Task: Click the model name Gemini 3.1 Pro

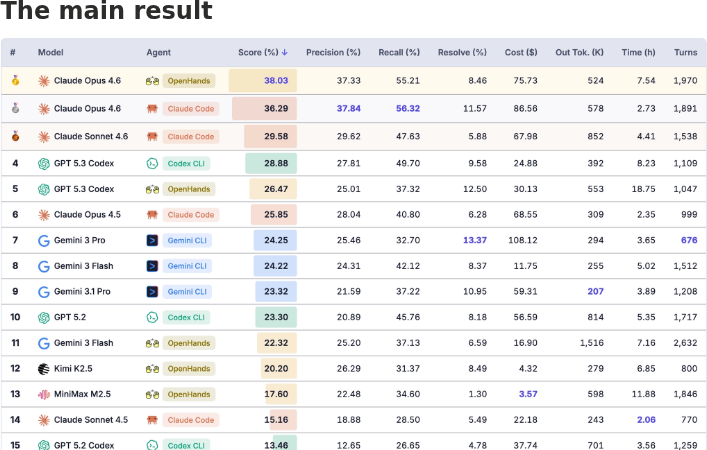Action: [x=82, y=292]
